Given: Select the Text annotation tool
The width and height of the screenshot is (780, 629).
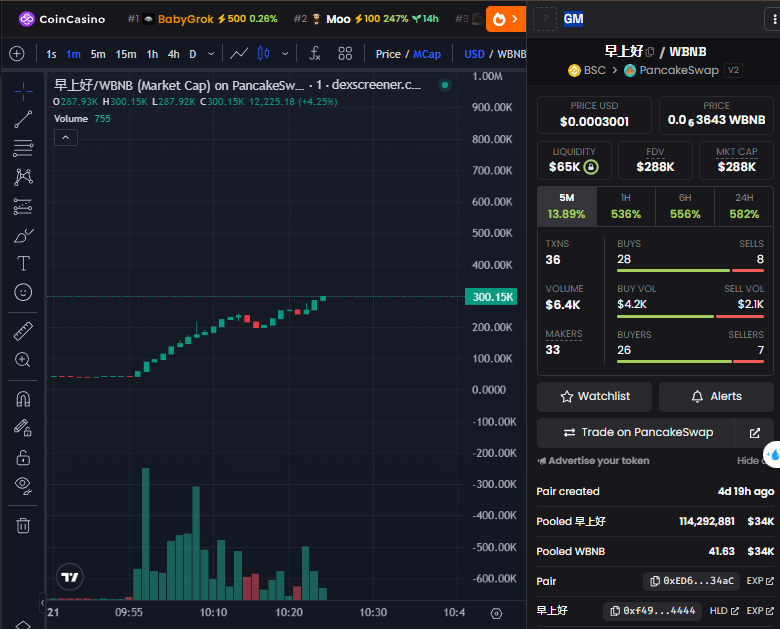Looking at the screenshot, I should tap(23, 263).
